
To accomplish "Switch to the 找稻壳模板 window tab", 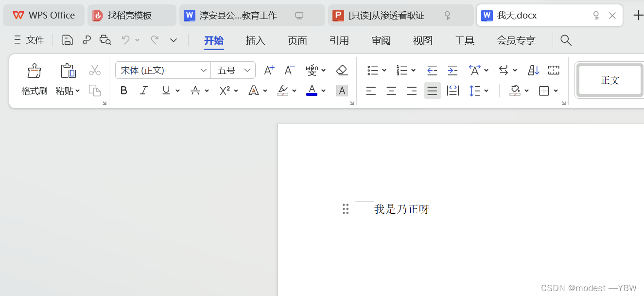I will tap(132, 16).
